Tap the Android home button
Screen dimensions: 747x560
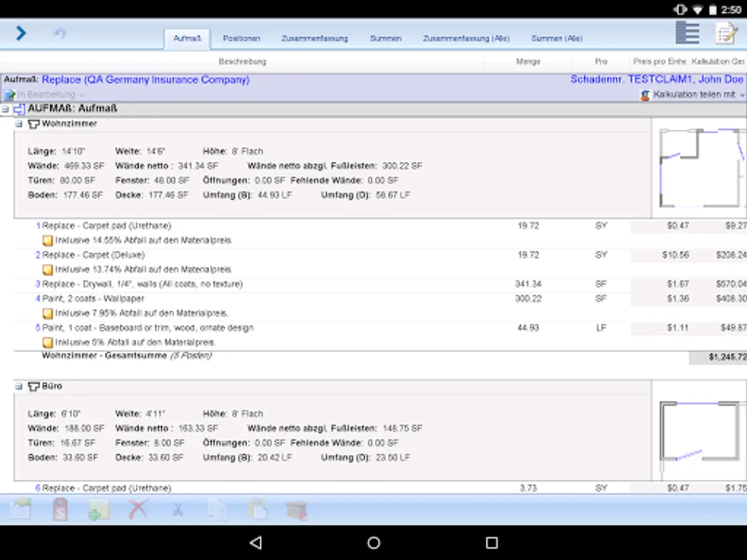tap(374, 543)
